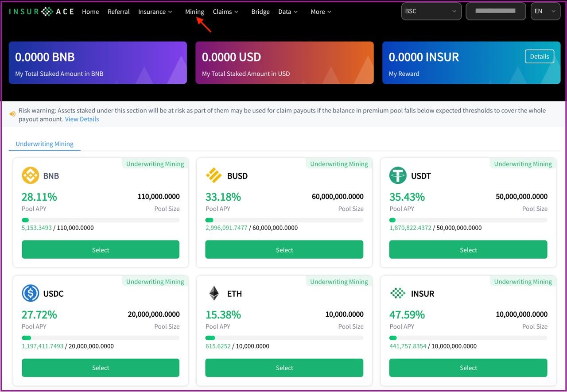Expand the Insurance menu
The width and height of the screenshot is (567, 392).
click(155, 12)
